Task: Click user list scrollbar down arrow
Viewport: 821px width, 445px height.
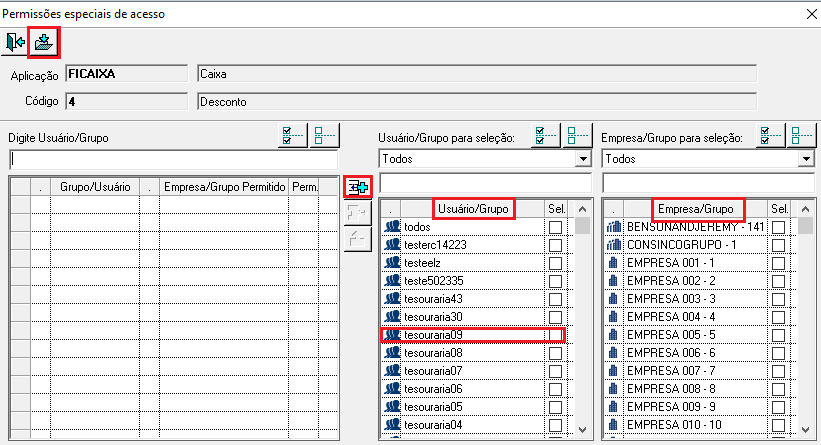Action: tap(582, 429)
